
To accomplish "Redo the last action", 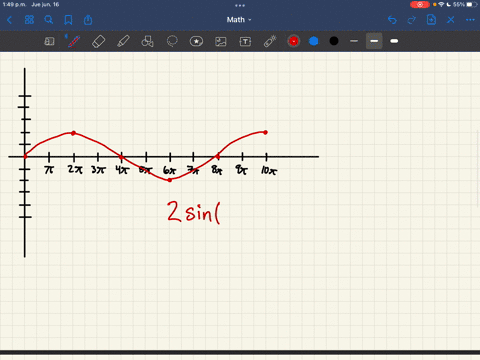I will coord(412,20).
